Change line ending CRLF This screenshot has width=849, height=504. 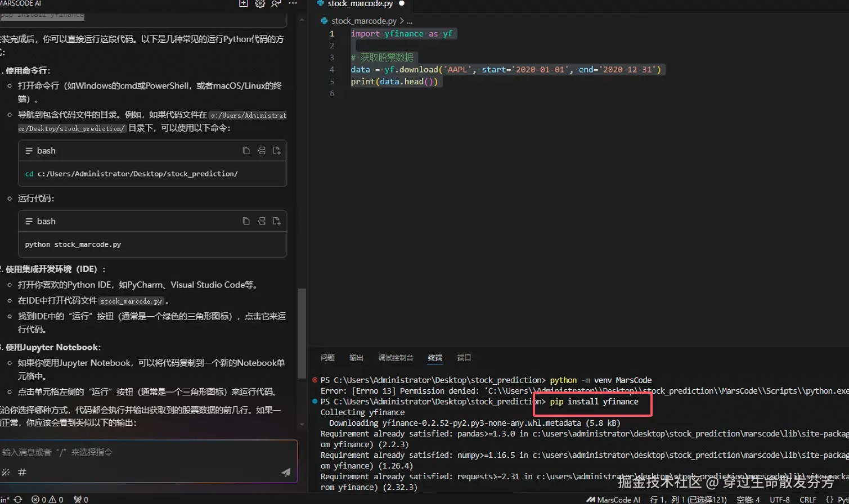(808, 499)
